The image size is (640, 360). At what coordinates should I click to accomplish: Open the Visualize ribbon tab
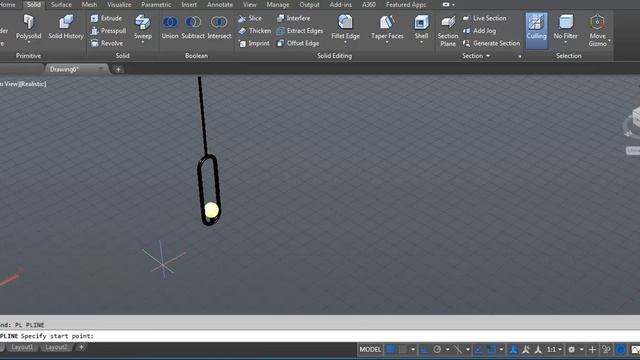point(119,4)
